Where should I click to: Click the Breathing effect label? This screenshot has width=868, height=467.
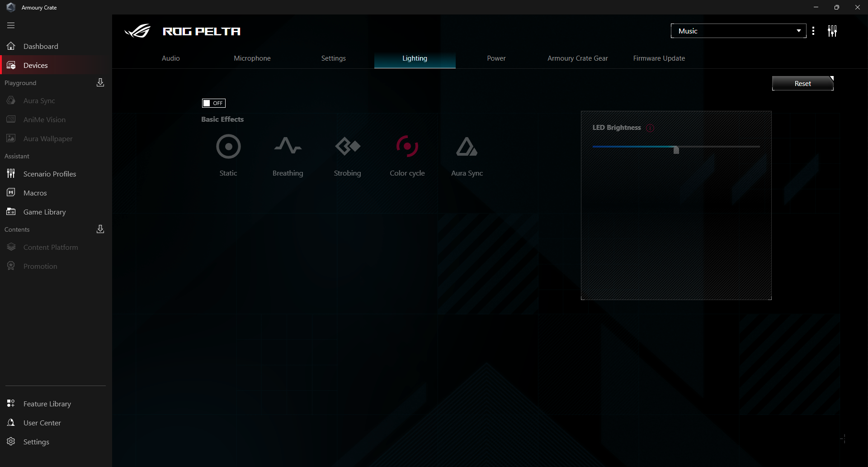click(288, 173)
